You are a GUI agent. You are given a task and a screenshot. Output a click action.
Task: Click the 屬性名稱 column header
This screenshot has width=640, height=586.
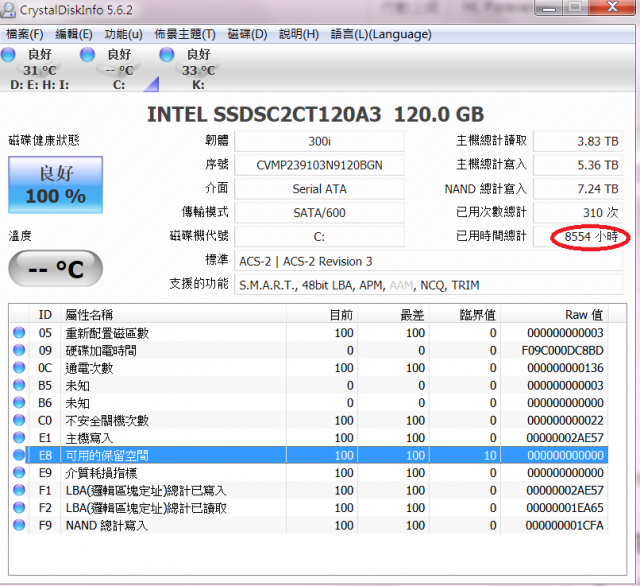tap(173, 315)
